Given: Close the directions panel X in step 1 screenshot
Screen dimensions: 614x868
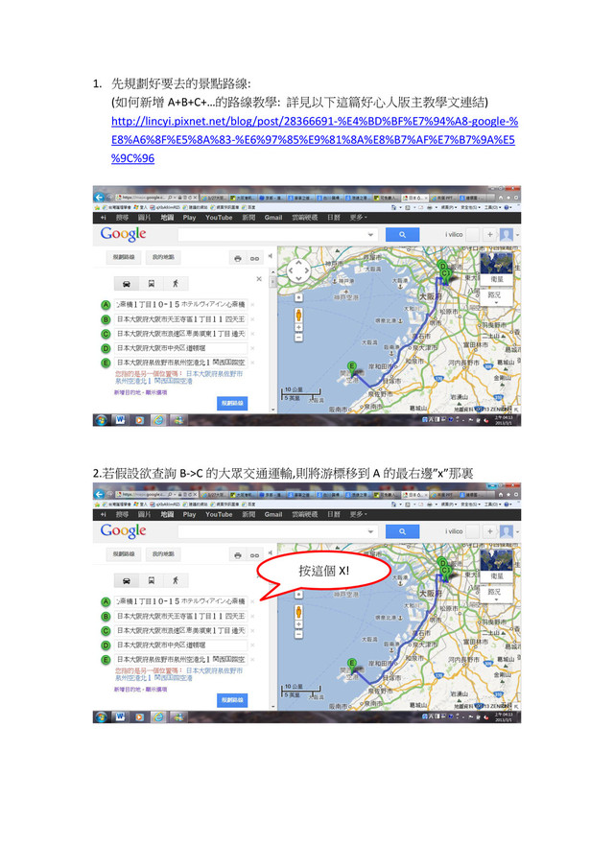Looking at the screenshot, I should 259,279.
